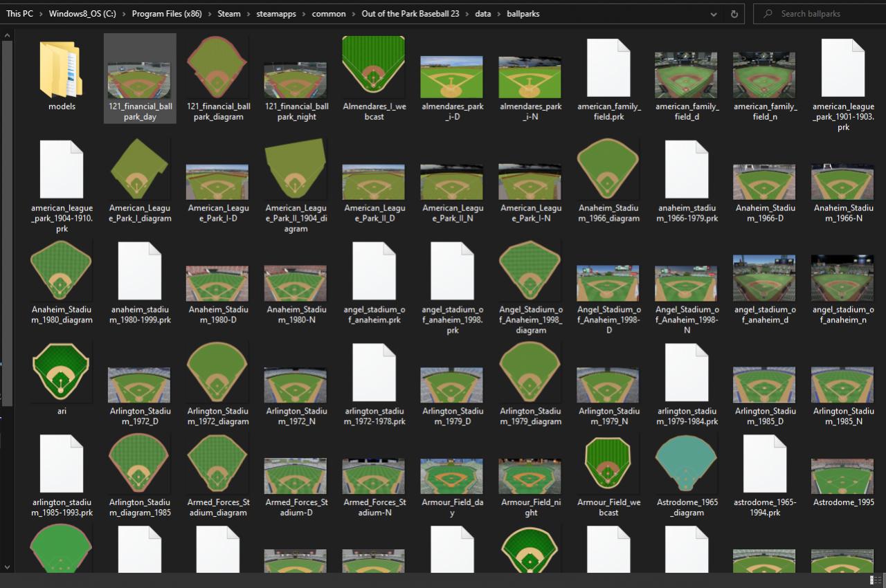Select American_League_Park_I_diagram image

pyautogui.click(x=140, y=180)
